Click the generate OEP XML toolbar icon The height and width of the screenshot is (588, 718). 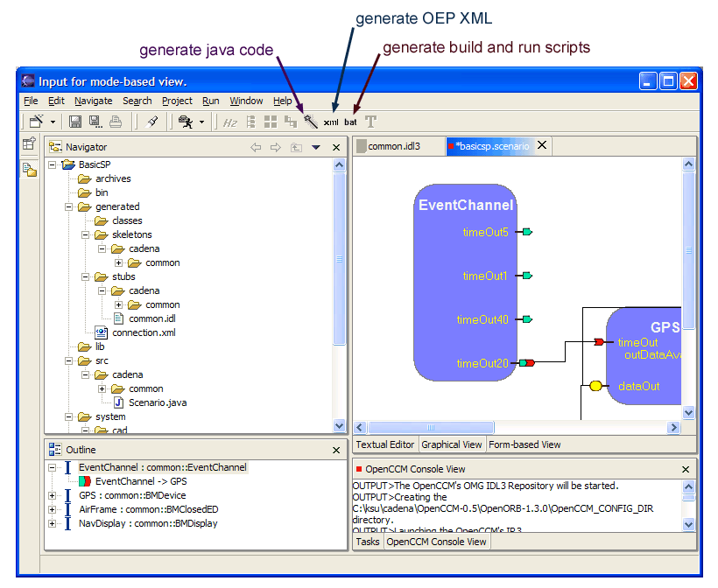(x=331, y=122)
